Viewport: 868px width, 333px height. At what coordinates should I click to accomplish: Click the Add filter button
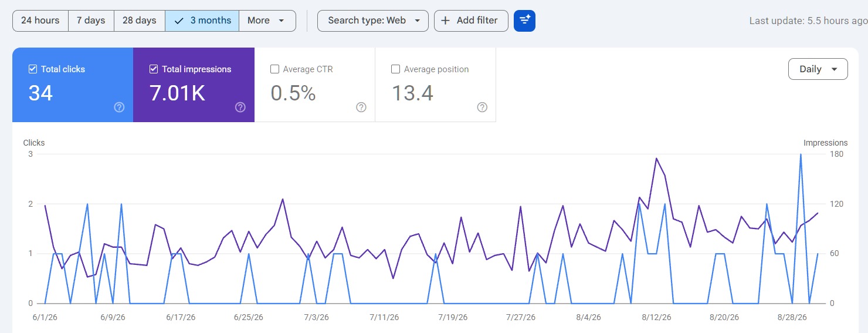tap(471, 21)
